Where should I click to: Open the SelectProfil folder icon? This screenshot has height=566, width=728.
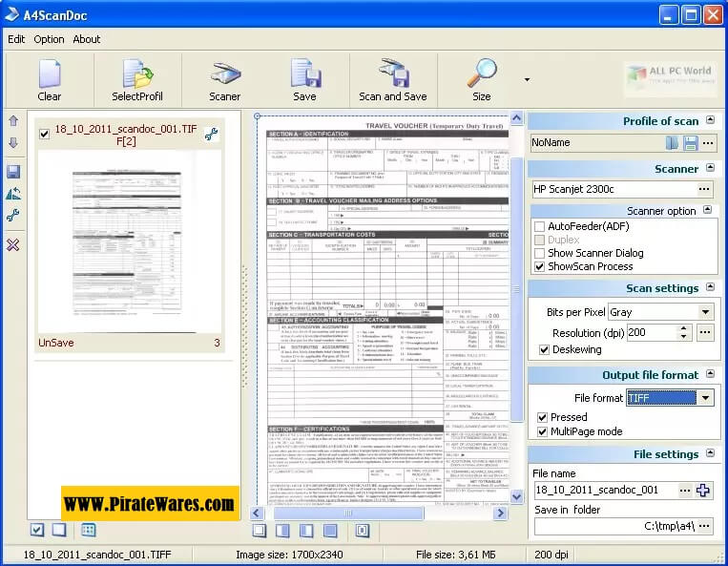coord(137,74)
